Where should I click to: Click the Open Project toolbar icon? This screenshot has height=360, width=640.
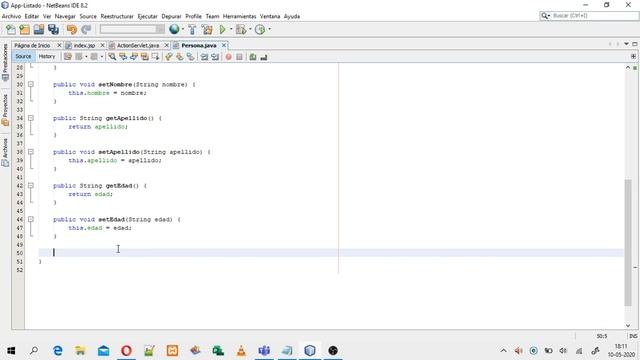tap(39, 29)
